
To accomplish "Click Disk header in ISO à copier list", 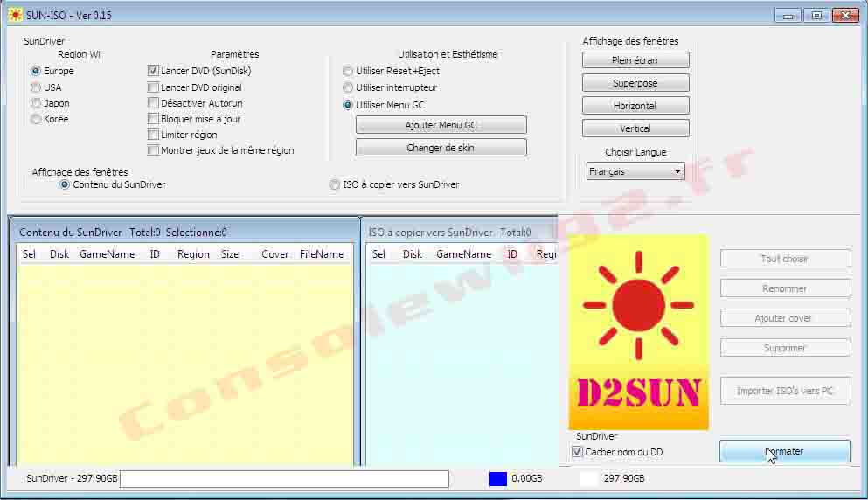I will [413, 254].
